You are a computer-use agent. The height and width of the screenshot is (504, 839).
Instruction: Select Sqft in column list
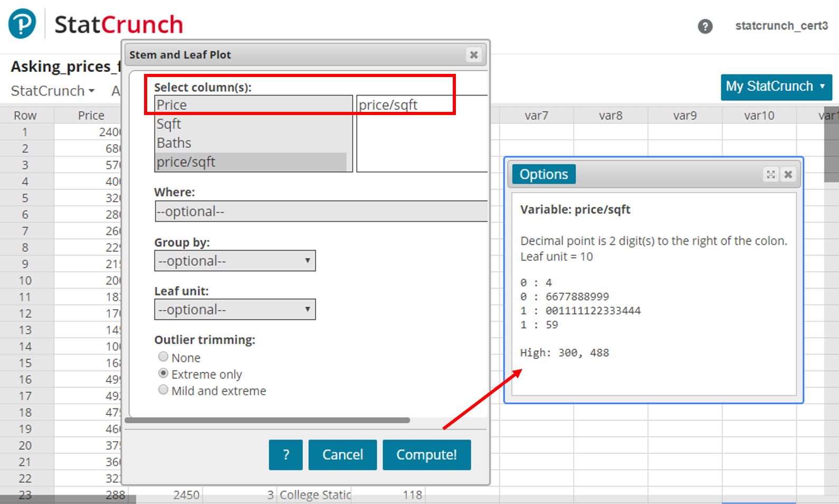[251, 124]
